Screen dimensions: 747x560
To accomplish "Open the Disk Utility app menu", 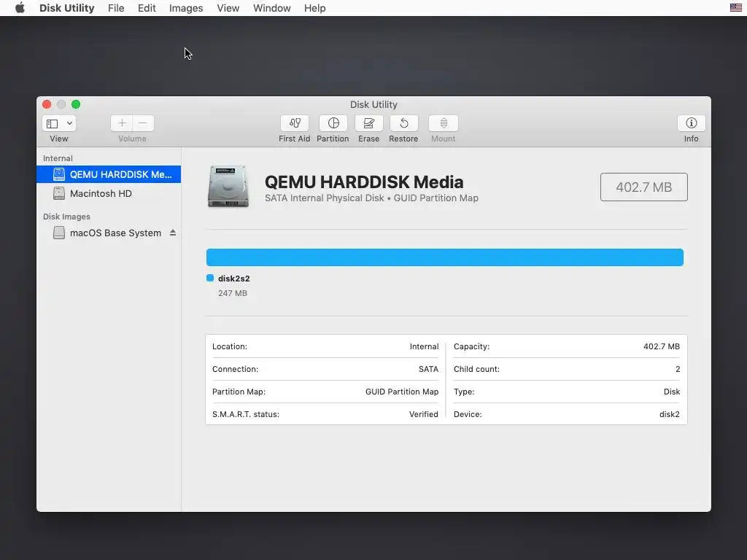I will [x=66, y=8].
